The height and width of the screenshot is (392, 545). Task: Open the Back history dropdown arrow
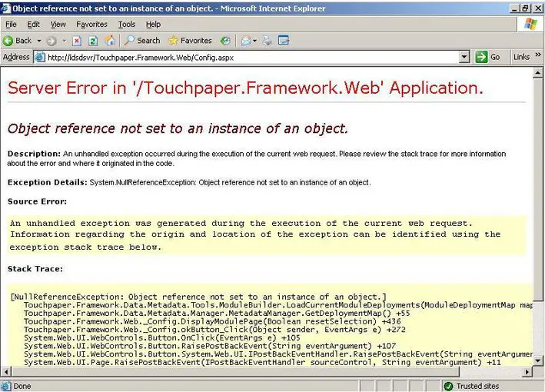point(39,41)
